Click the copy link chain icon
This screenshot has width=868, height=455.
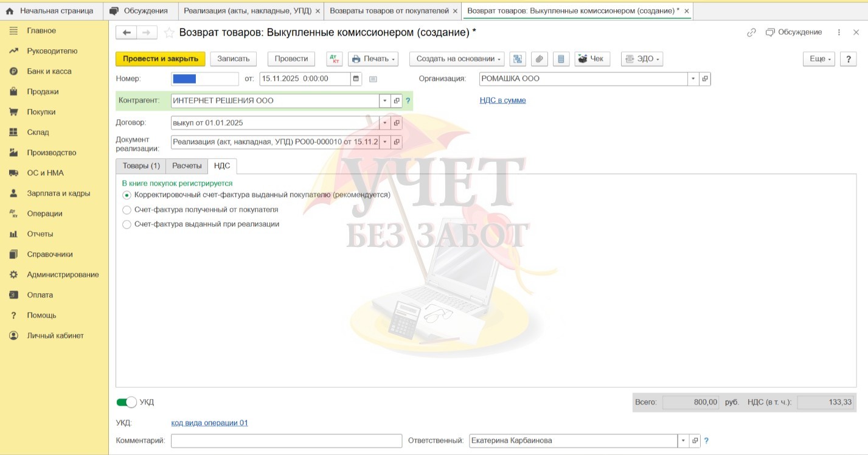(751, 33)
